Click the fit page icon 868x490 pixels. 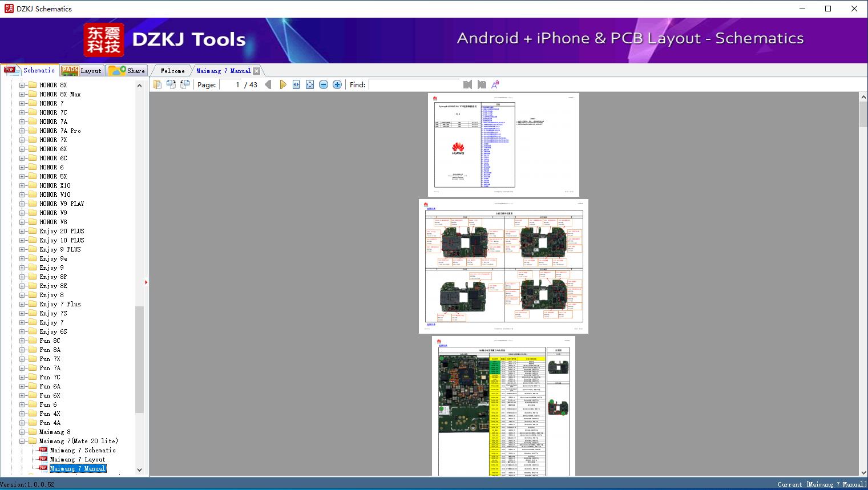click(x=310, y=84)
